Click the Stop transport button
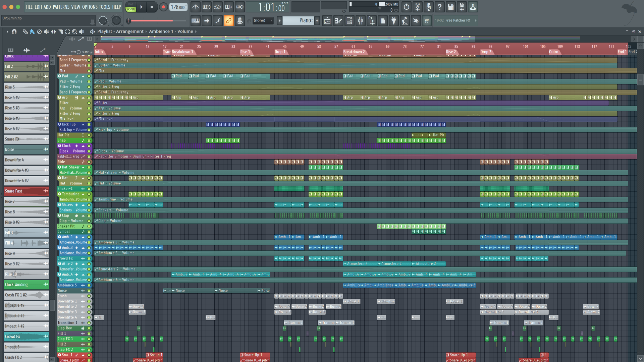The height and width of the screenshot is (362, 644). pos(152,7)
